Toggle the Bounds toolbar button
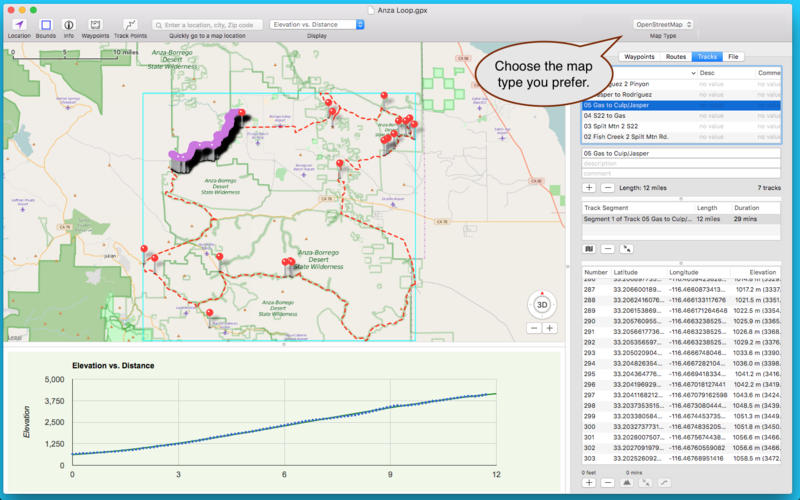Screen dimensions: 800x500 pos(46,24)
